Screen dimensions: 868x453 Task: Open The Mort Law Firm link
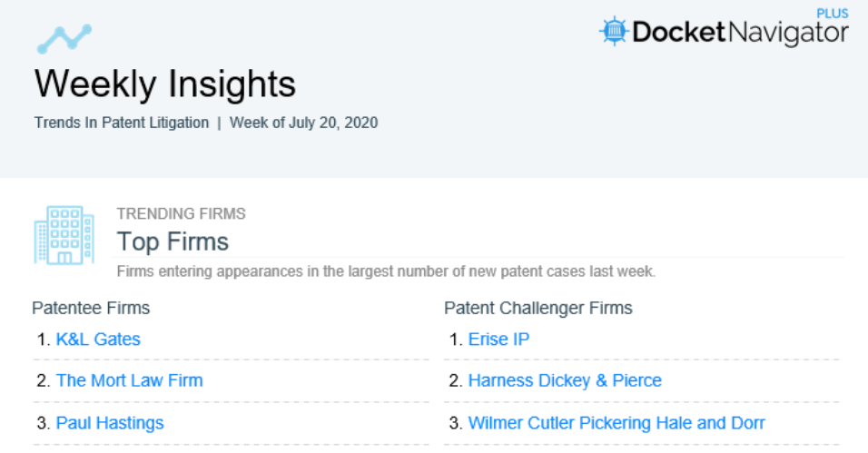pos(130,380)
